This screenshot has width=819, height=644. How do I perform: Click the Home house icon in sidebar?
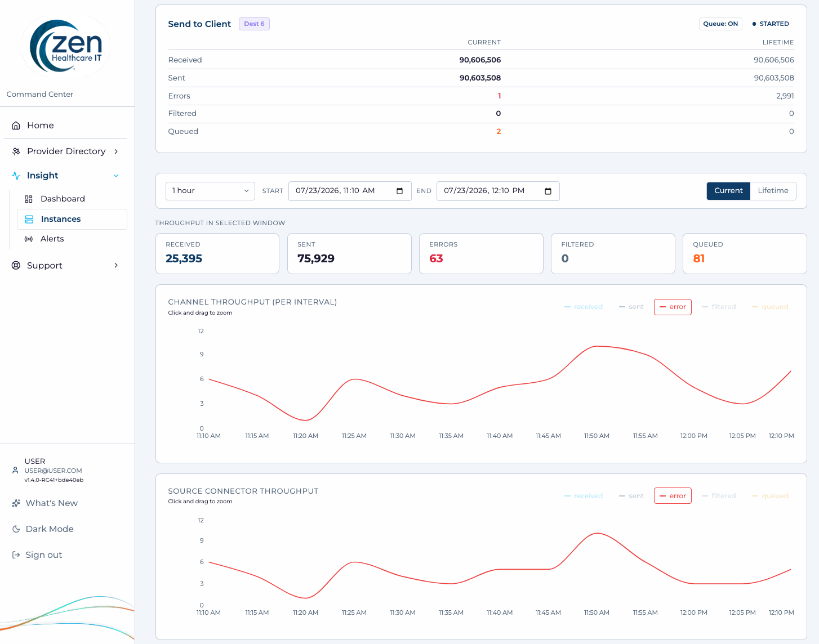16,126
